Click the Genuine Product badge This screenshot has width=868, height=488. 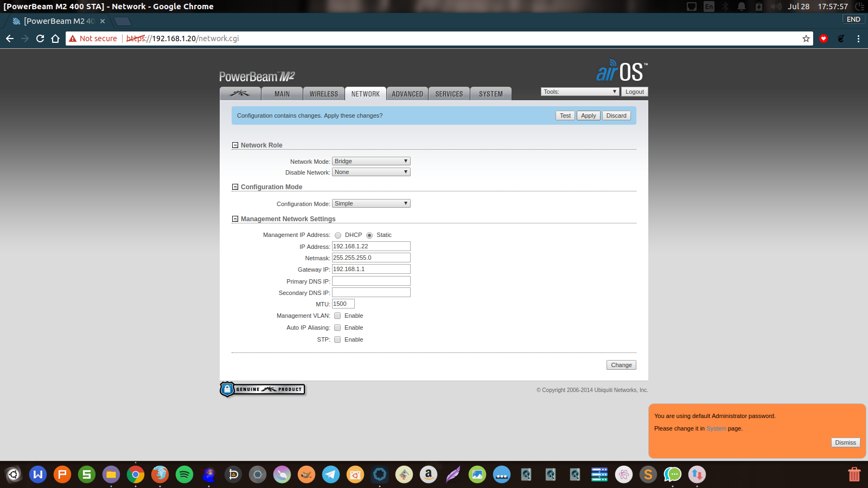coord(263,389)
